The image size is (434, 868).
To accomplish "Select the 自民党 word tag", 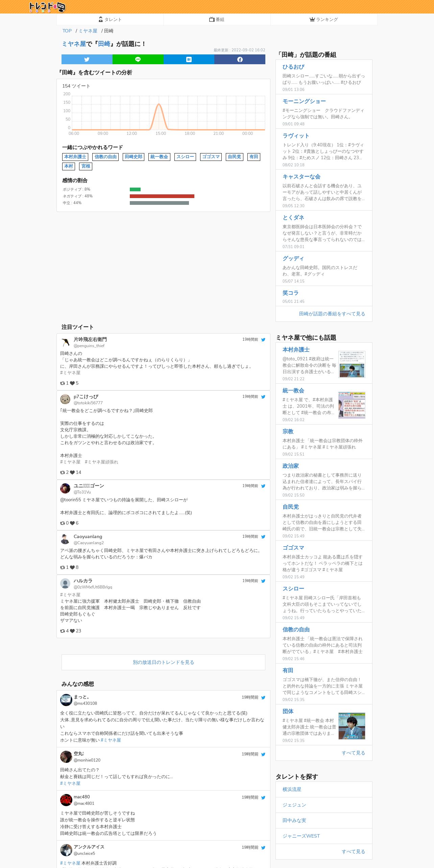I will click(x=235, y=157).
